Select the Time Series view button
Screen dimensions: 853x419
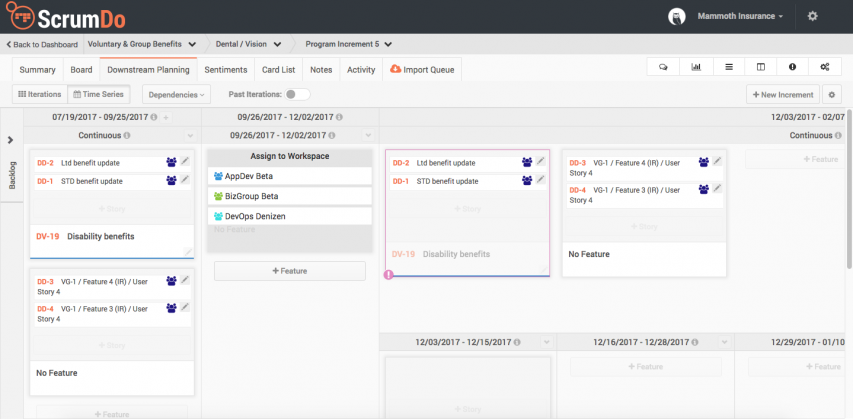click(98, 94)
